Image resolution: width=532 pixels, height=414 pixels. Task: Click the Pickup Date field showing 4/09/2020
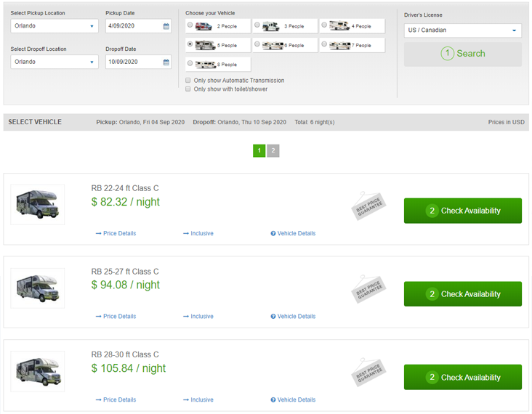(x=138, y=26)
